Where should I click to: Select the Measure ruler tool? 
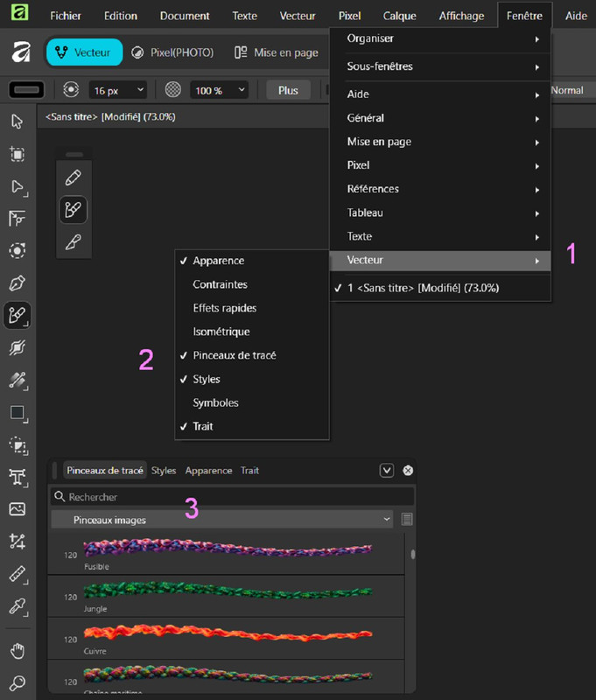click(17, 574)
